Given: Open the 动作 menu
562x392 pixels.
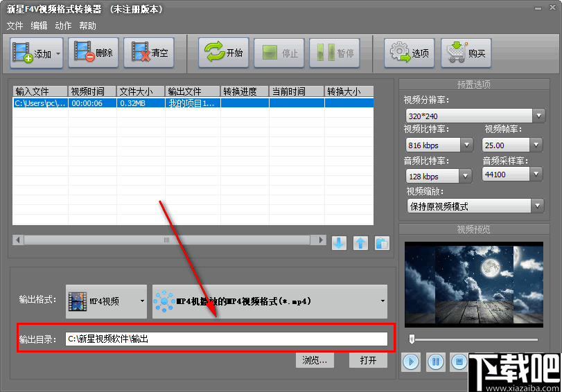Looking at the screenshot, I should (63, 26).
